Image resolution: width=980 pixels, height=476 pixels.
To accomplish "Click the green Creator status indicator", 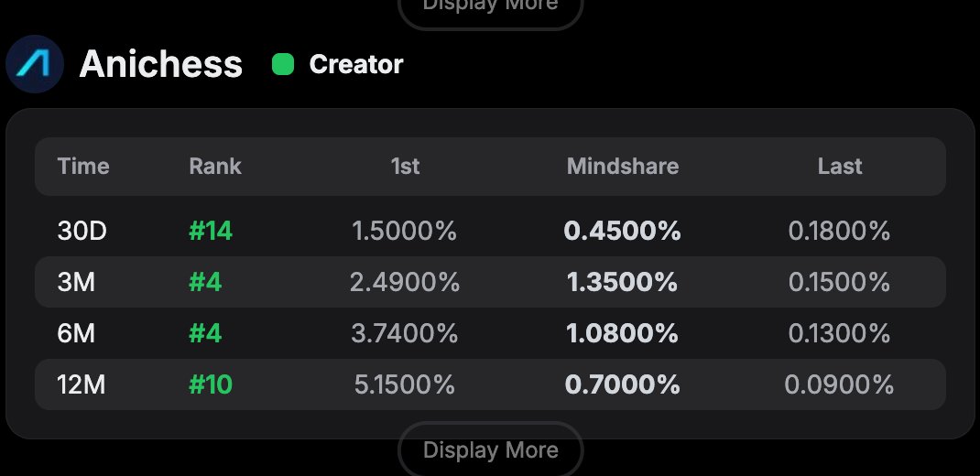I will click(283, 64).
